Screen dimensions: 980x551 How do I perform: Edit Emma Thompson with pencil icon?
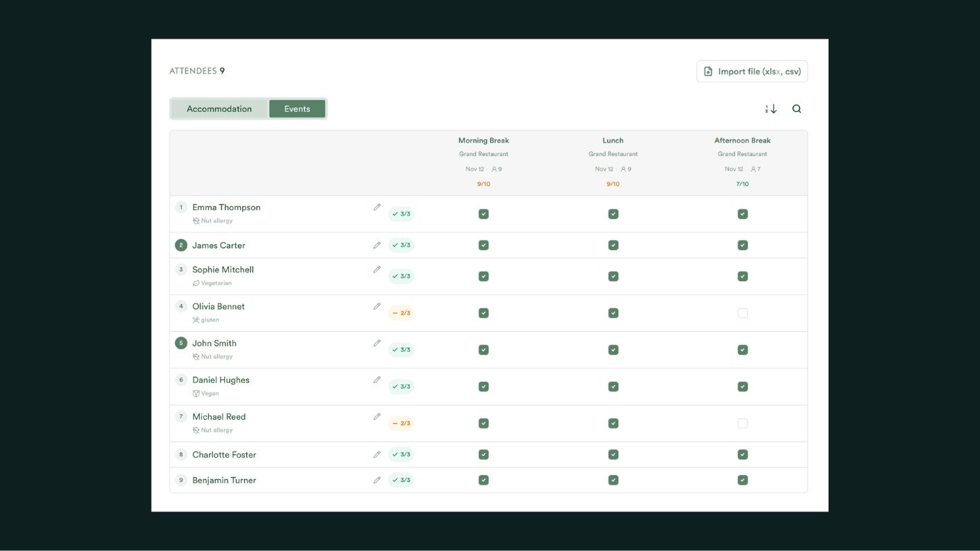coord(377,207)
